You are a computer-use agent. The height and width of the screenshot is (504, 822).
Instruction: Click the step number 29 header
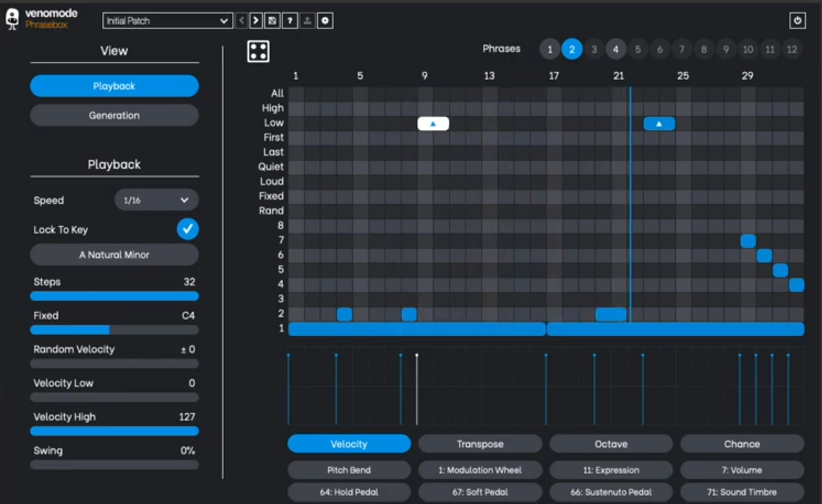[748, 76]
